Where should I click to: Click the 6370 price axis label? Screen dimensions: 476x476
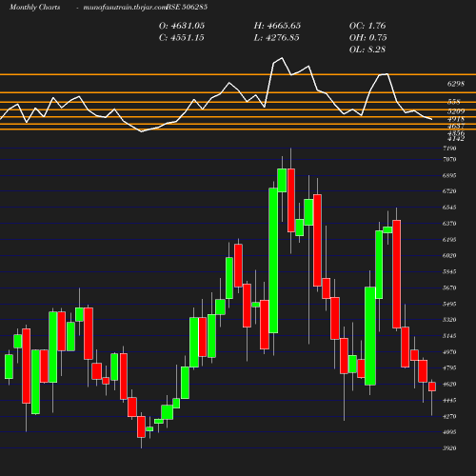449,224
